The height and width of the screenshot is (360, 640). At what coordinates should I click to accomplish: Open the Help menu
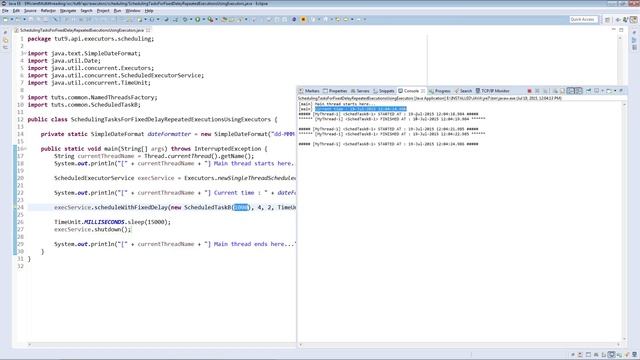tap(149, 11)
